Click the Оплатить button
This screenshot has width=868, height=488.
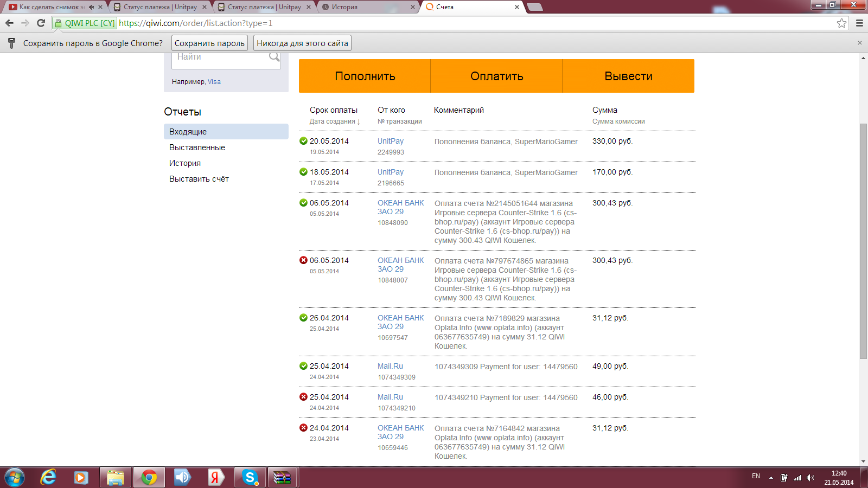coord(496,76)
